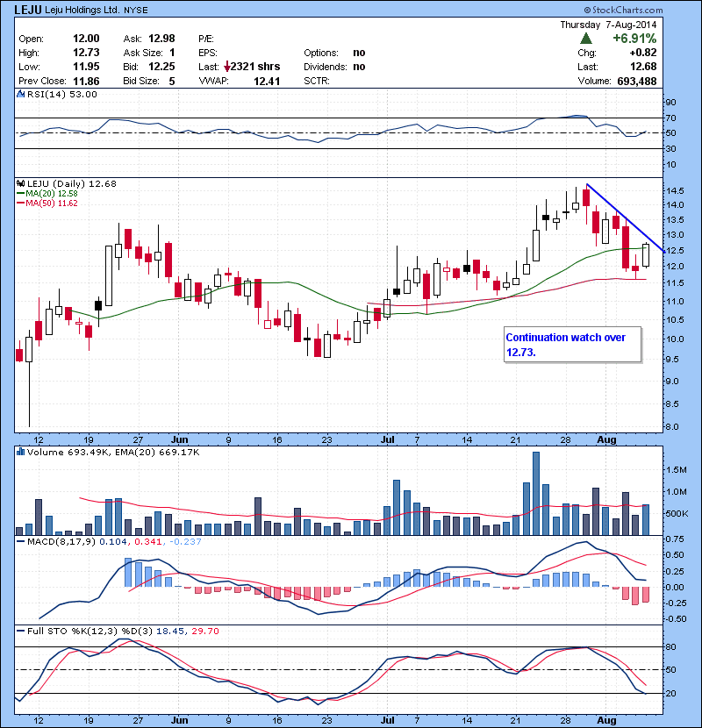Click the Ask Size value 1
The width and height of the screenshot is (702, 728).
[x=172, y=53]
